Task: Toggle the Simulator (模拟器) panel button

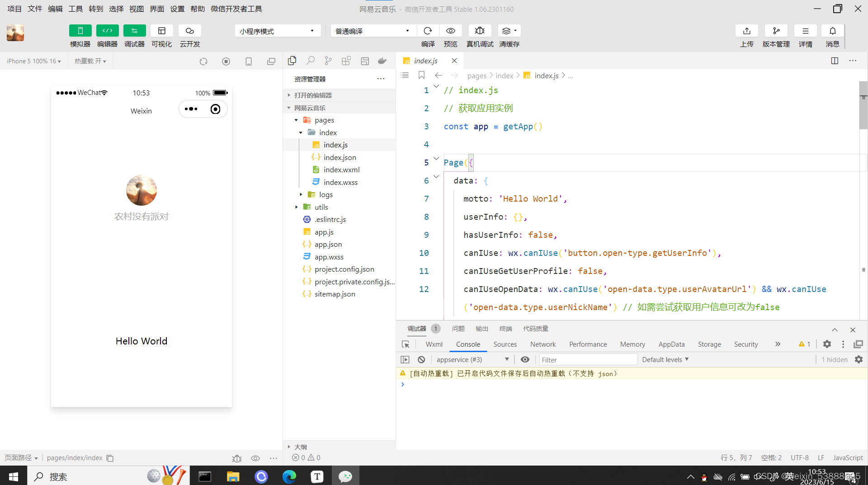Action: [80, 31]
